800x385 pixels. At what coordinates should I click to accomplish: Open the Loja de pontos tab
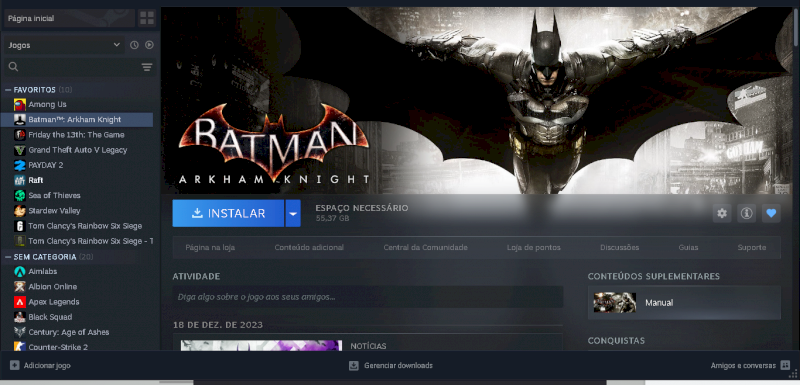pos(534,247)
